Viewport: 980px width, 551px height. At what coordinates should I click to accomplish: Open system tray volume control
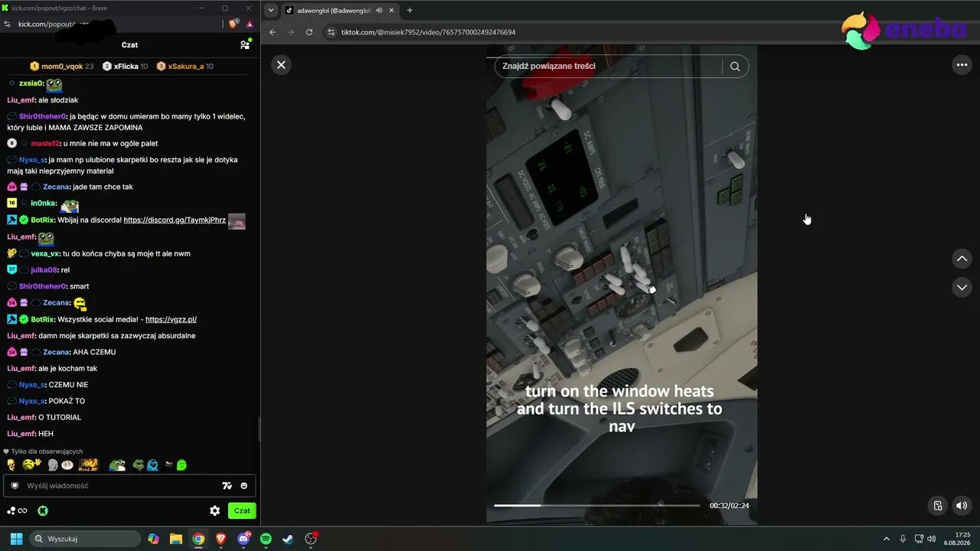pyautogui.click(x=932, y=539)
